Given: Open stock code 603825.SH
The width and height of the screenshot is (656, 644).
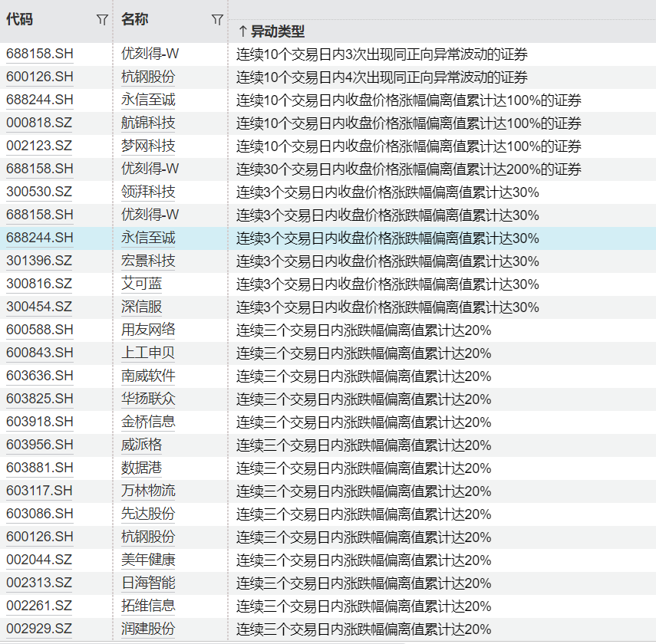Looking at the screenshot, I should click(40, 399).
